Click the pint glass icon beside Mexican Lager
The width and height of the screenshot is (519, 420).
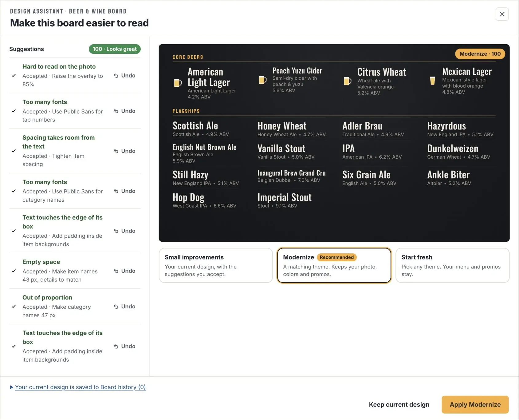pos(432,81)
